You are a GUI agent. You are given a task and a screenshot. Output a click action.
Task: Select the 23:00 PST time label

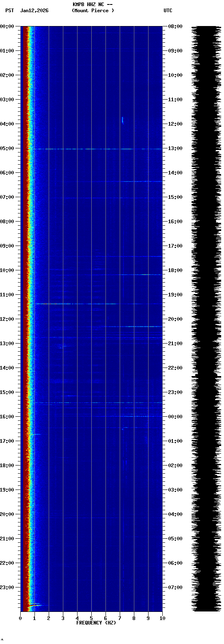(7, 587)
